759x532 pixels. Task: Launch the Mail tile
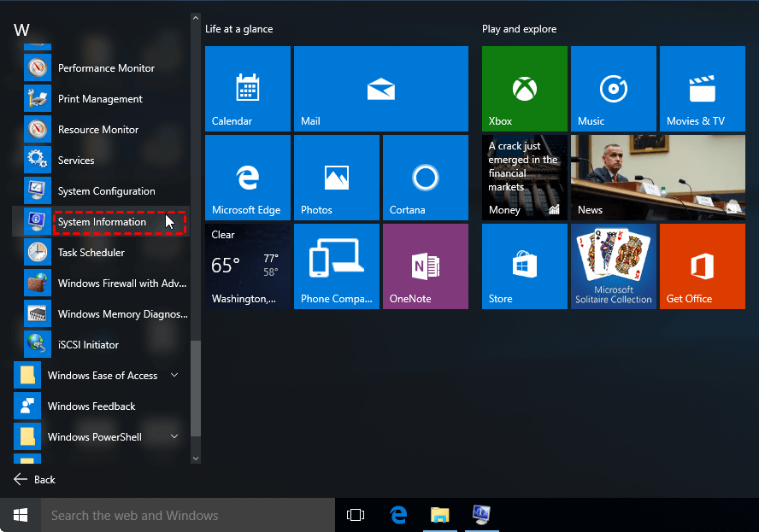pos(380,88)
